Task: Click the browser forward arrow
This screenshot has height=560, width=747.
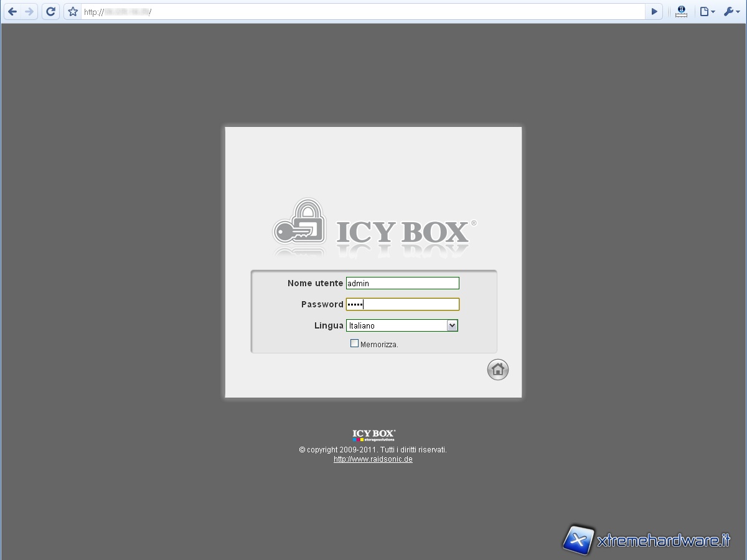Action: coord(29,11)
